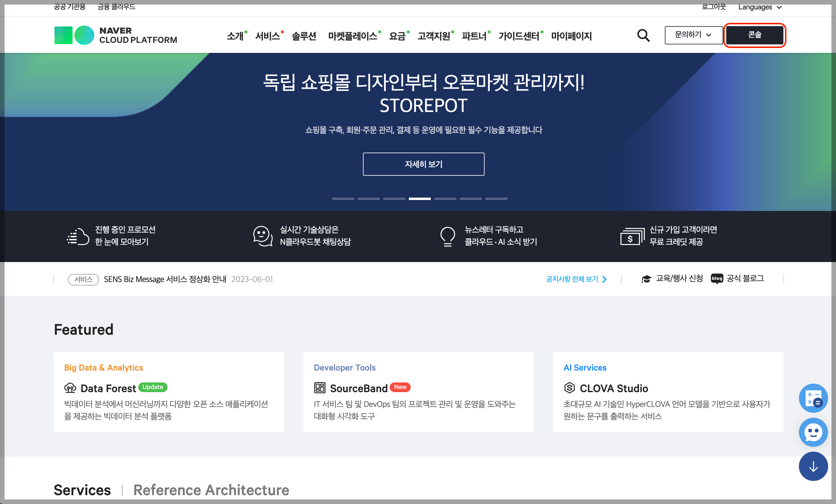
Task: Expand the Languages dropdown
Action: click(760, 7)
